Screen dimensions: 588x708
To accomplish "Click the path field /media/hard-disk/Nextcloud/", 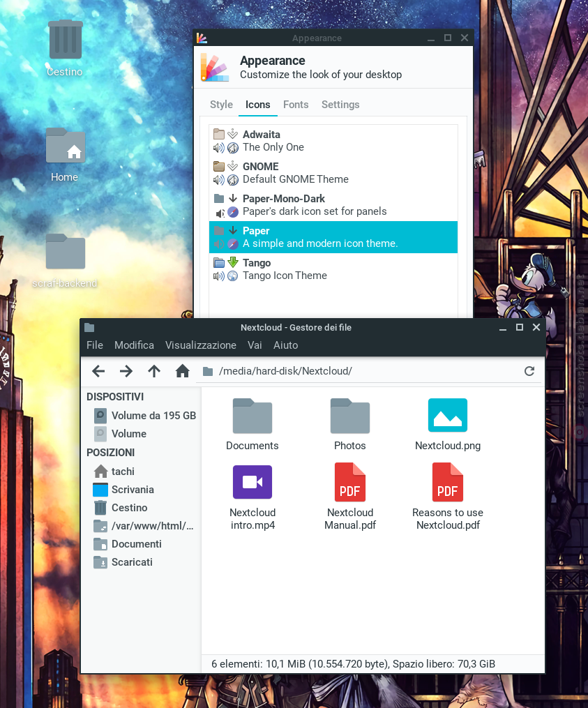I will click(x=368, y=371).
